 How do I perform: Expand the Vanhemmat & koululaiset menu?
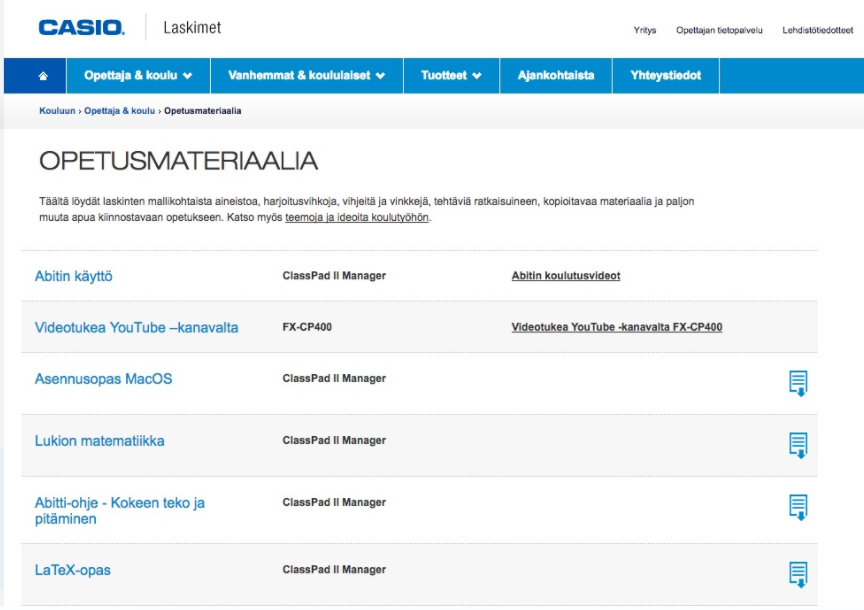coord(307,75)
